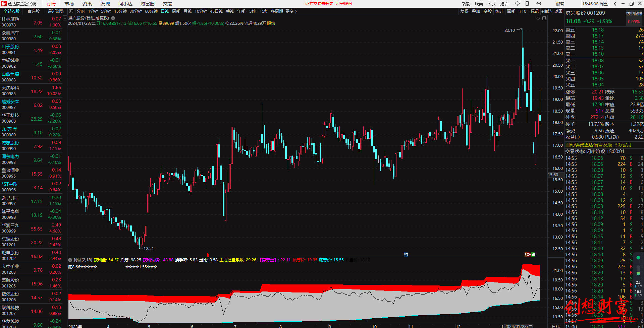The width and height of the screenshot is (644, 328).
Task: Click the 多股 toolbar button
Action: tap(488, 11)
